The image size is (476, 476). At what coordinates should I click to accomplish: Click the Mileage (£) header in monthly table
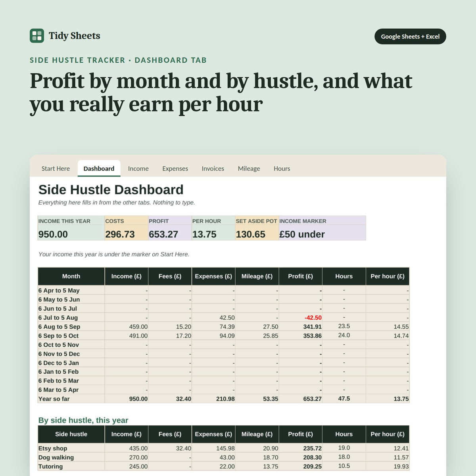(x=257, y=276)
